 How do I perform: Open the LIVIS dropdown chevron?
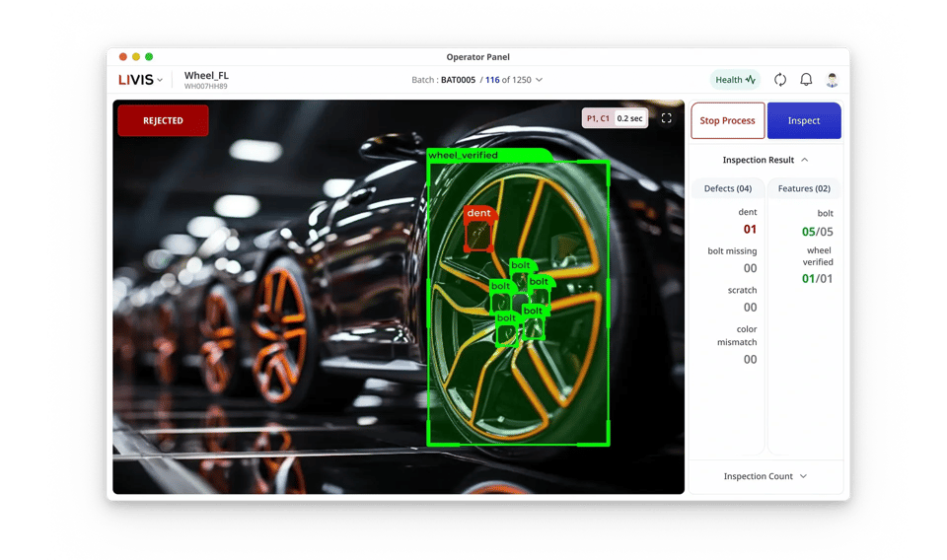(x=160, y=81)
